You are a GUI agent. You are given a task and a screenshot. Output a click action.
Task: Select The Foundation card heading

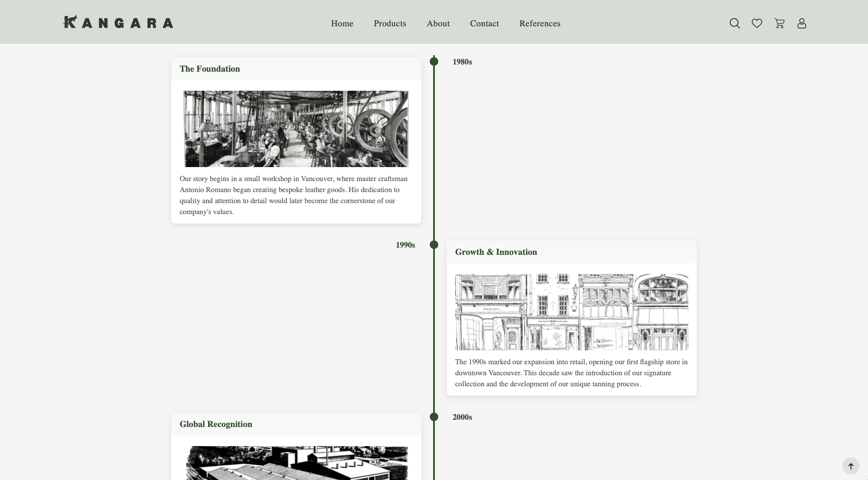pos(210,69)
